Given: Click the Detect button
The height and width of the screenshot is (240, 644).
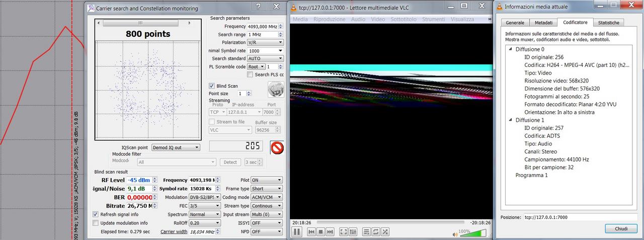Looking at the screenshot, I should click(x=230, y=162).
